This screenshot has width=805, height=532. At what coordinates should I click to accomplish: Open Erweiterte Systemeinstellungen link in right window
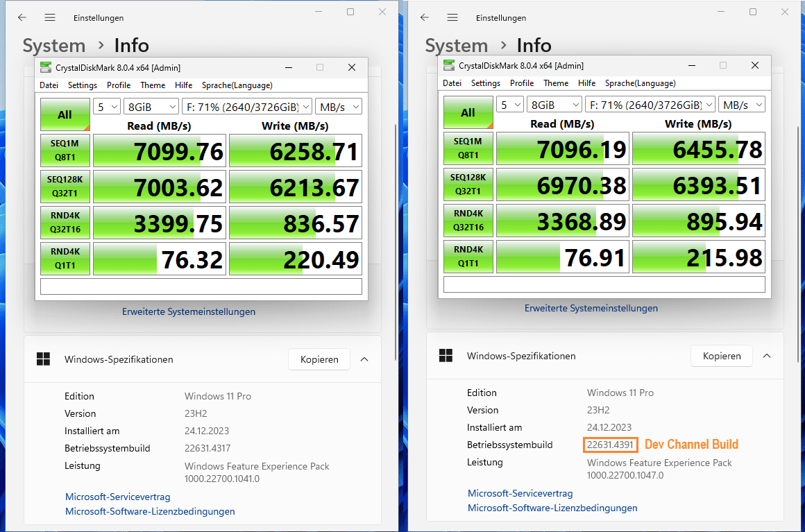(591, 308)
